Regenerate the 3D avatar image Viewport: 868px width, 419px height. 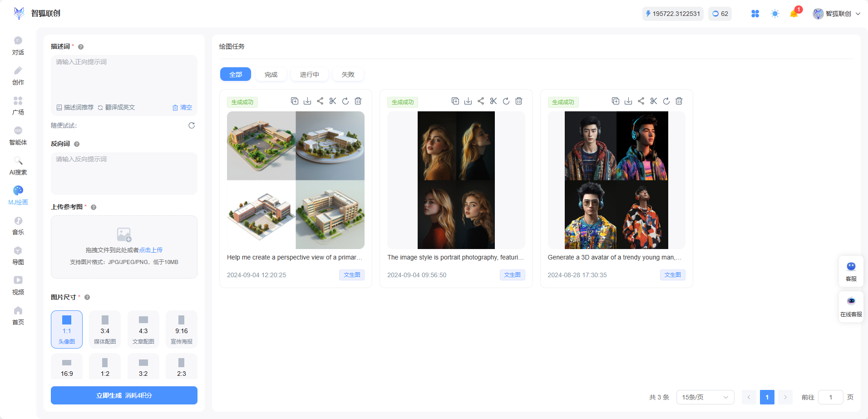[x=666, y=101]
